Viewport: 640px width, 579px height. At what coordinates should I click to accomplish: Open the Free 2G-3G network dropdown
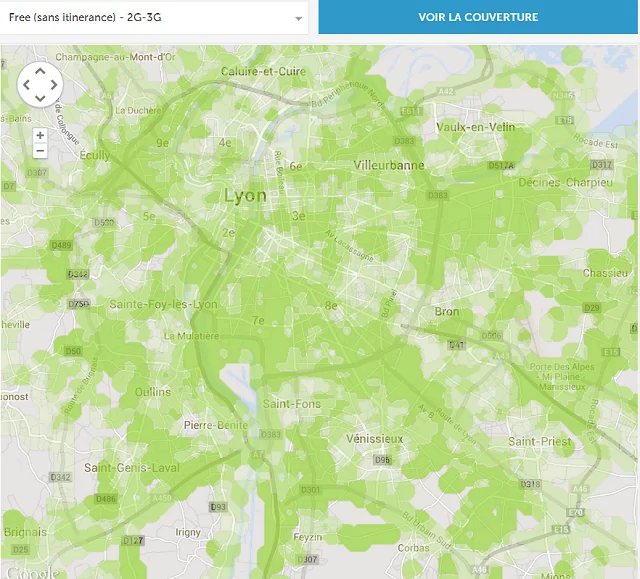click(x=154, y=18)
